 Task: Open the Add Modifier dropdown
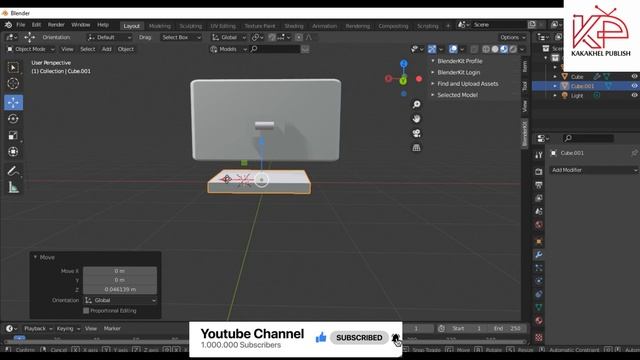coord(593,170)
